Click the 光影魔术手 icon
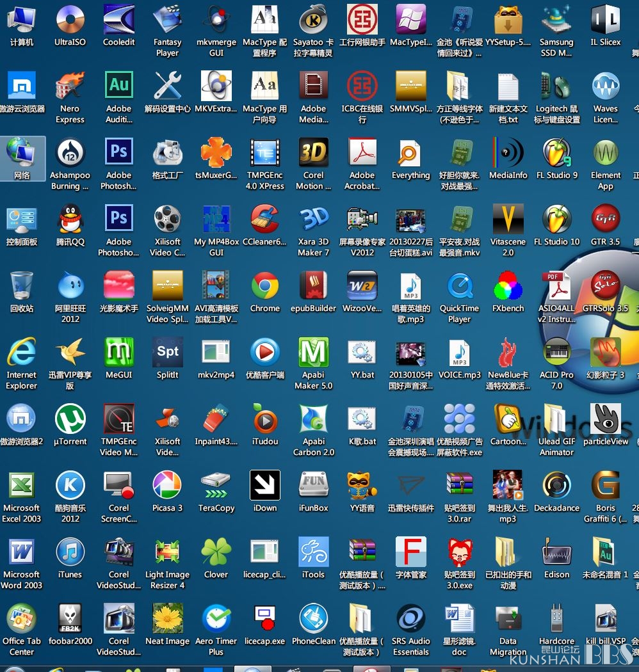639x672 pixels. pyautogui.click(x=119, y=285)
